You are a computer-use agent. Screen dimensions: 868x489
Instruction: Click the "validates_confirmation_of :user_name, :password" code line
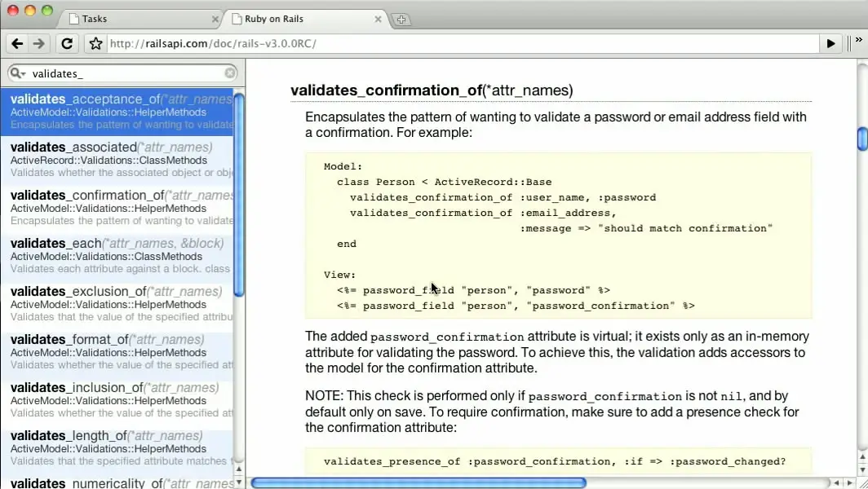pos(503,197)
